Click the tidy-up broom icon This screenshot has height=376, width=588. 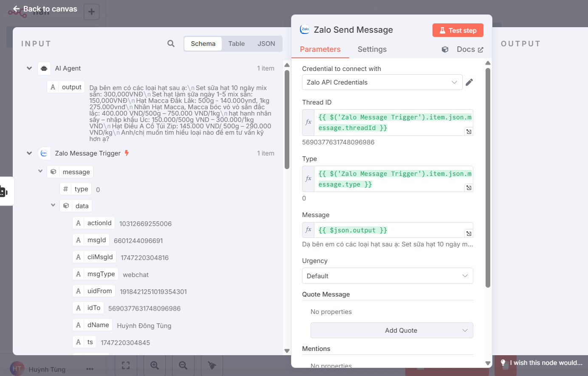(212, 365)
